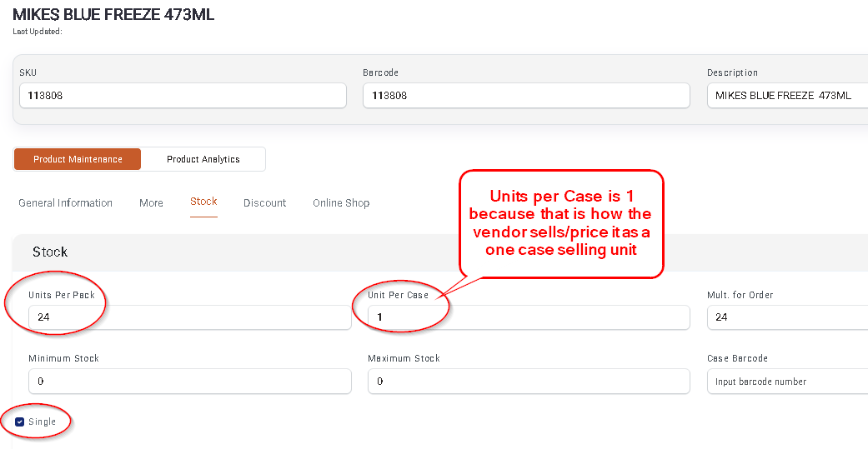Open the More tab
The image size is (868, 449).
click(x=151, y=203)
